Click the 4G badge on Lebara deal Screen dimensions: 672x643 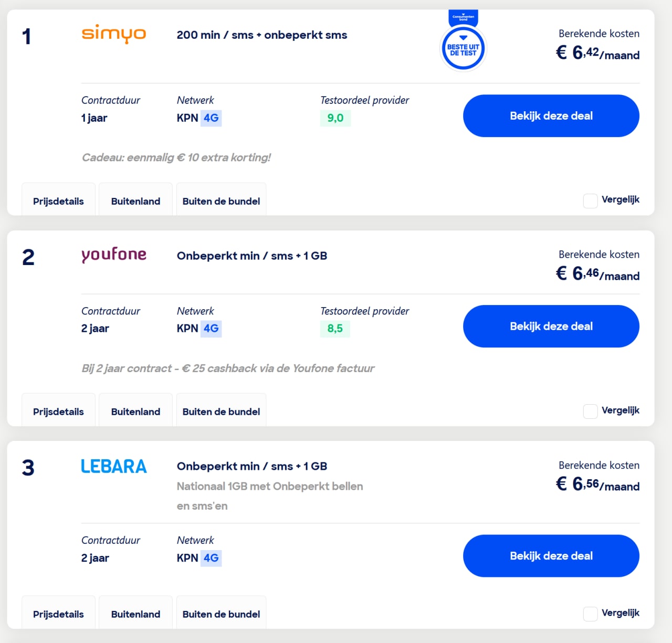click(x=211, y=558)
